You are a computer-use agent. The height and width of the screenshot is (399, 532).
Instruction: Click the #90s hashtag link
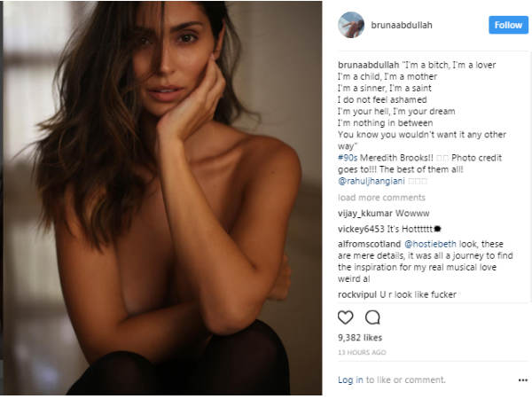pos(348,158)
